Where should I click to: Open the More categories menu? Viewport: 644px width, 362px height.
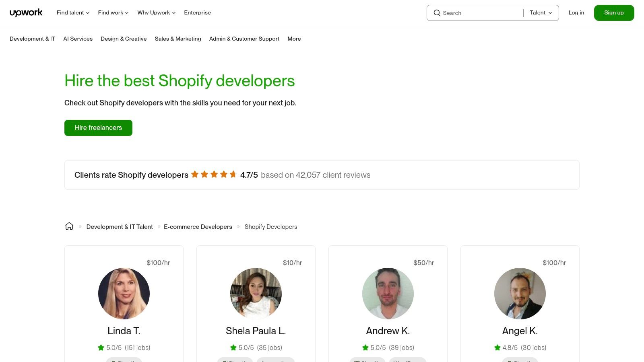(294, 39)
